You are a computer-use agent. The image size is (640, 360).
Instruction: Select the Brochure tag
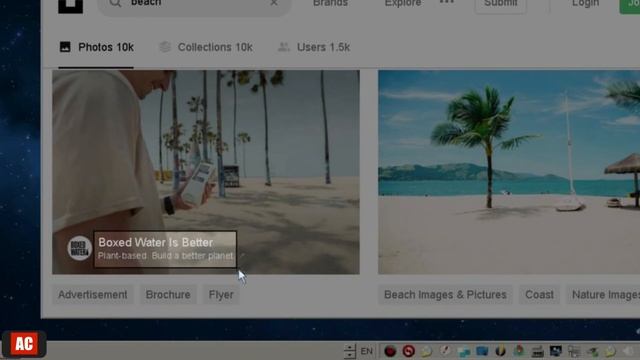(168, 295)
